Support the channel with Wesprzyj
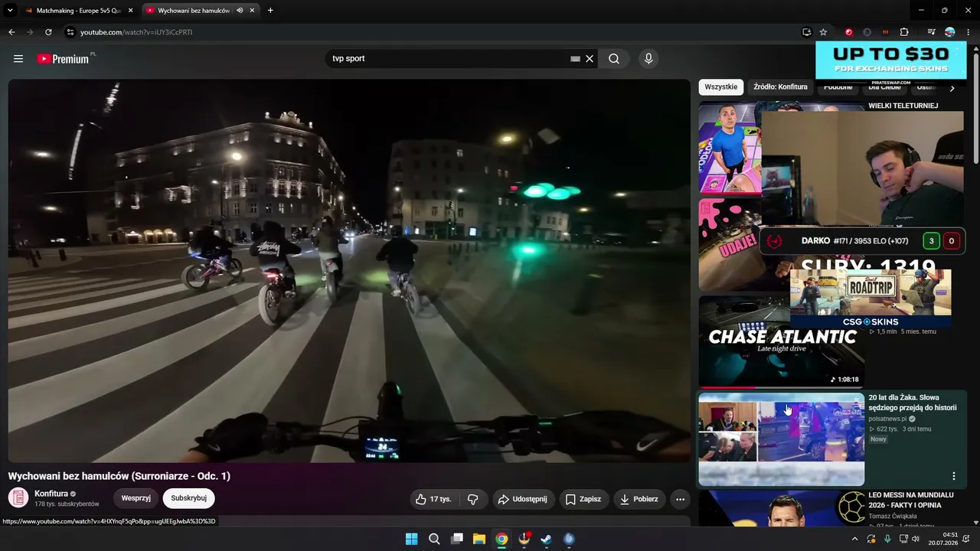This screenshot has height=551, width=980. (x=136, y=498)
